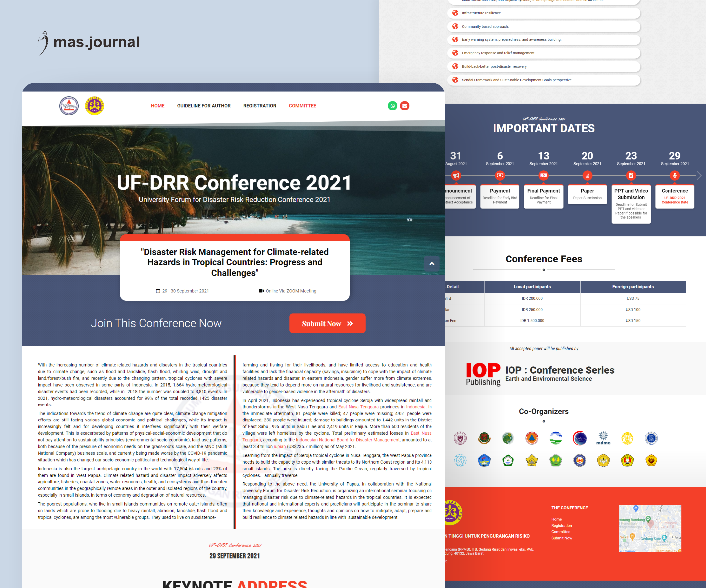Image resolution: width=706 pixels, height=588 pixels.
Task: Click the 20 September paper timeline icon
Action: [x=587, y=175]
